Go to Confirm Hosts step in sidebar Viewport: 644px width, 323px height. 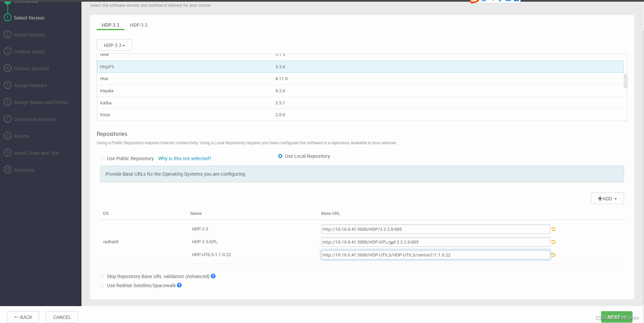pyautogui.click(x=29, y=52)
